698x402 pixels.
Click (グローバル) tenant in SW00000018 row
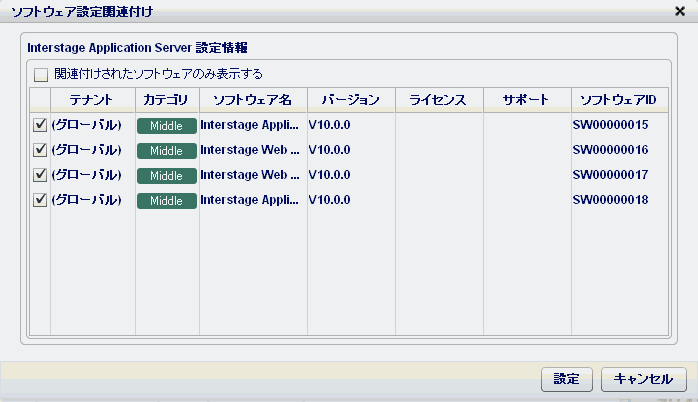pos(87,199)
